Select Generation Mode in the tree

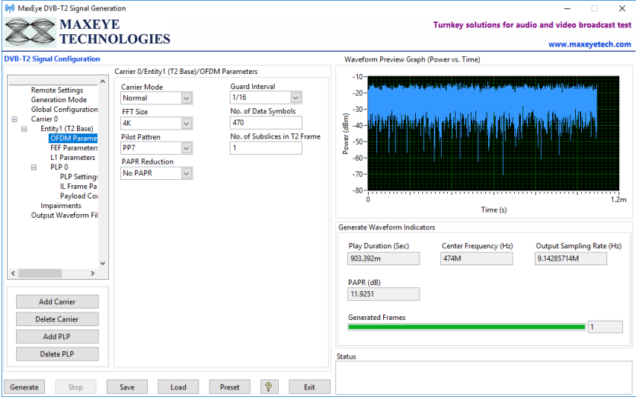tap(59, 99)
